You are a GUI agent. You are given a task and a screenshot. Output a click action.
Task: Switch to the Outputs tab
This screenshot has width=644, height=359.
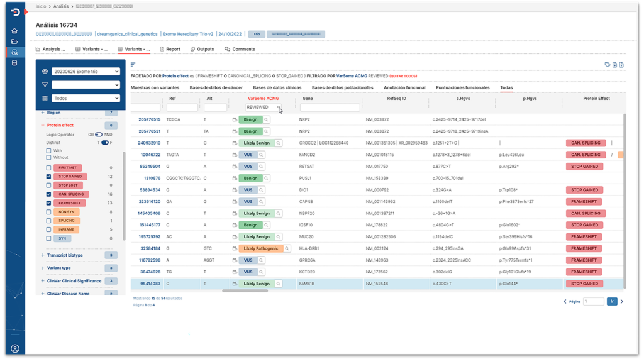click(202, 49)
